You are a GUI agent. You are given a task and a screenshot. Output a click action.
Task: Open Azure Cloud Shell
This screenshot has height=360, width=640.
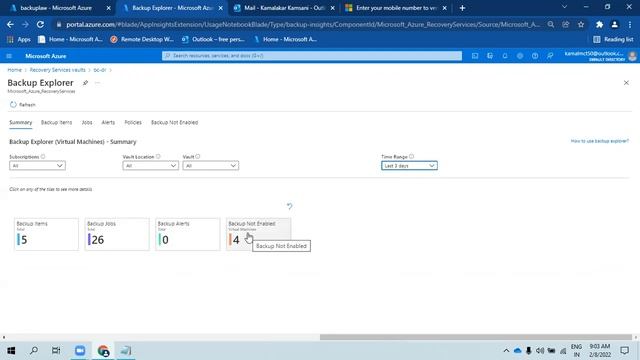click(x=475, y=56)
